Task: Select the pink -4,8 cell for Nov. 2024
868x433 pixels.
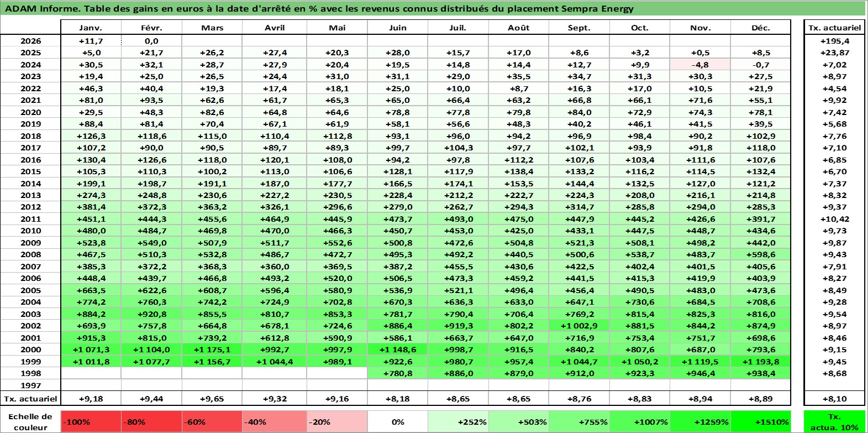Action: point(700,65)
